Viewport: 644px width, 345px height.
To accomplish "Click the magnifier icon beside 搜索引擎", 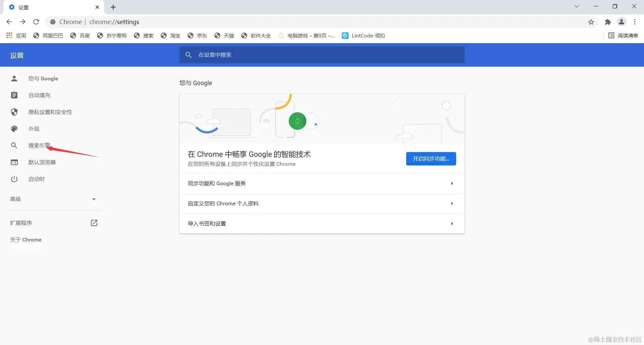I will click(14, 145).
